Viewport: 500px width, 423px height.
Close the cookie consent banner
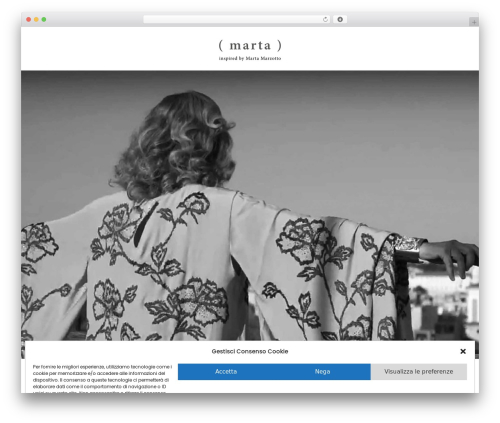click(463, 351)
